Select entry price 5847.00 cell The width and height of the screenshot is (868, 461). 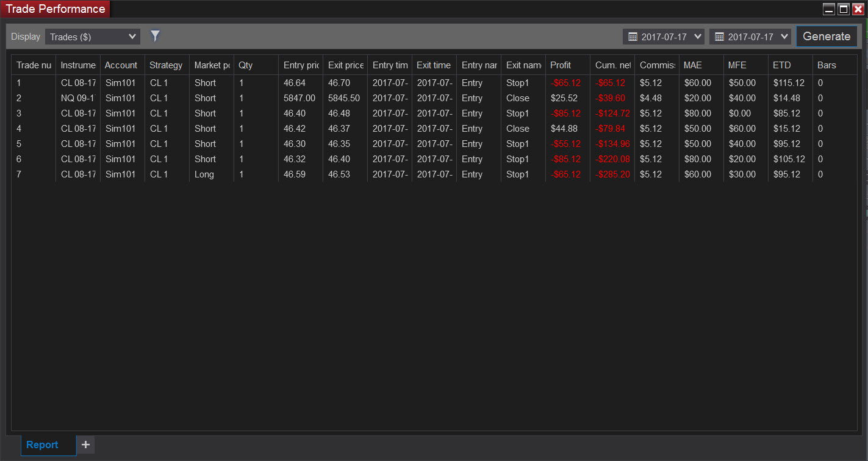301,98
